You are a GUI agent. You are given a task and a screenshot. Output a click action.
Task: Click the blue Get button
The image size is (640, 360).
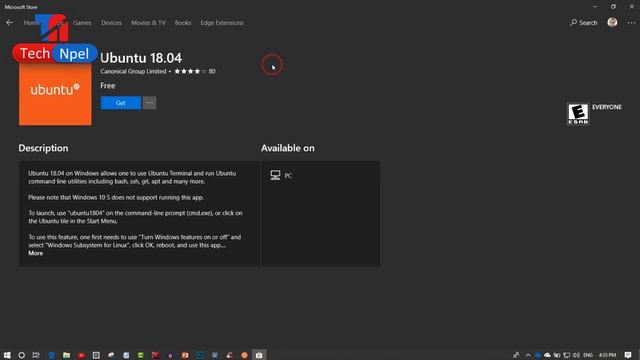pyautogui.click(x=121, y=103)
